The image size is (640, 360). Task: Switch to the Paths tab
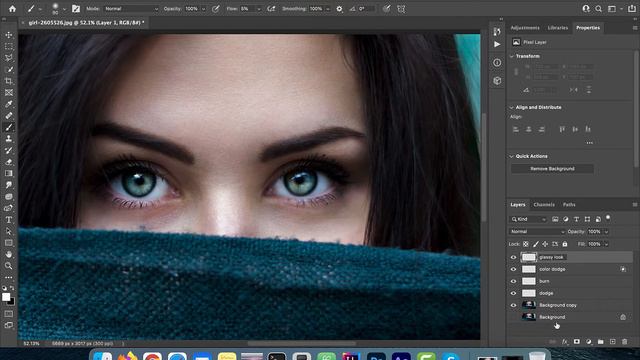pyautogui.click(x=569, y=204)
